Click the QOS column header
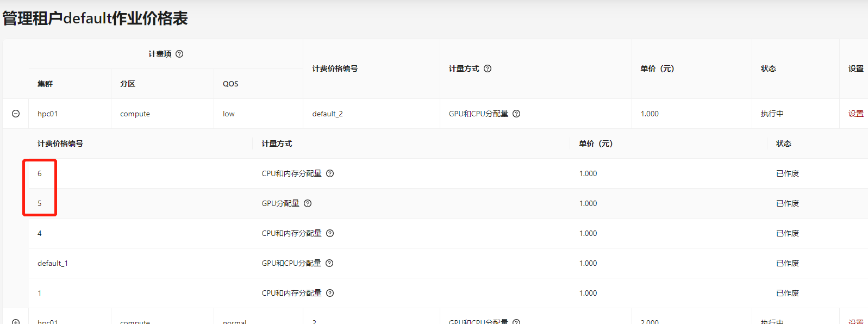This screenshot has width=868, height=324. pyautogui.click(x=230, y=84)
